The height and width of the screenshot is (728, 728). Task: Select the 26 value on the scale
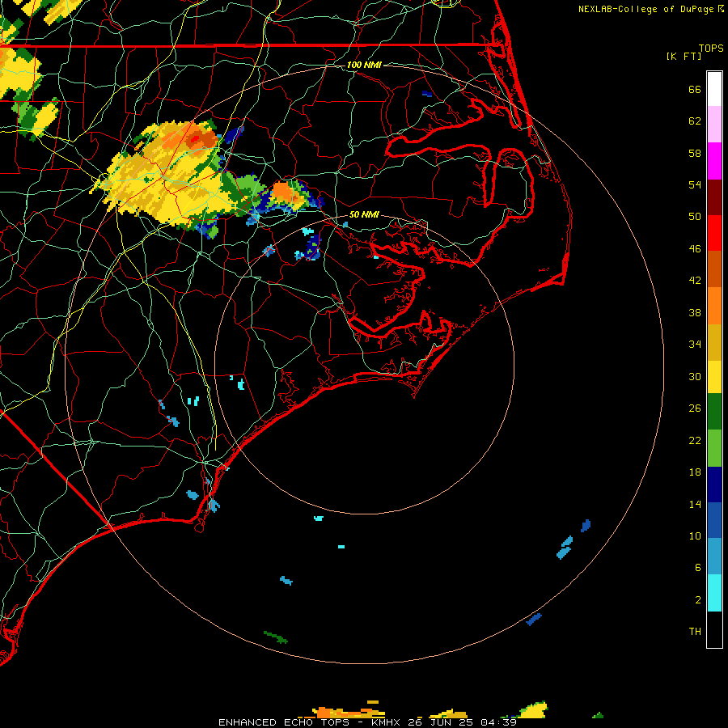tap(695, 408)
